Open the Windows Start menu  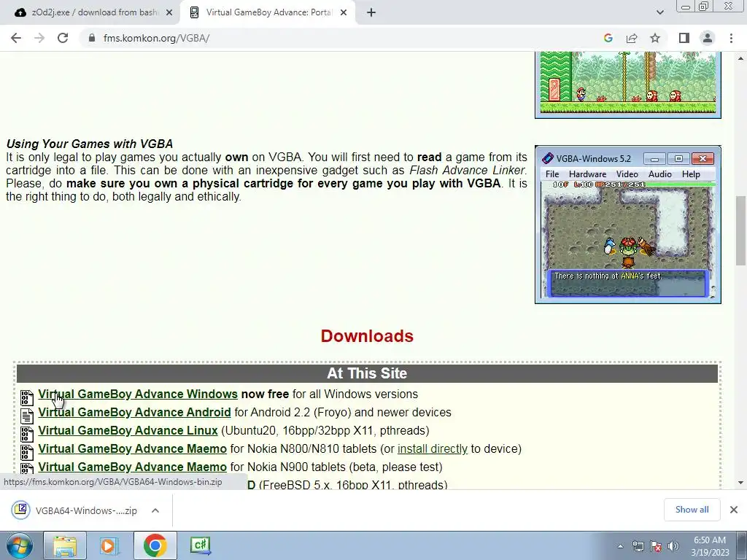20,545
